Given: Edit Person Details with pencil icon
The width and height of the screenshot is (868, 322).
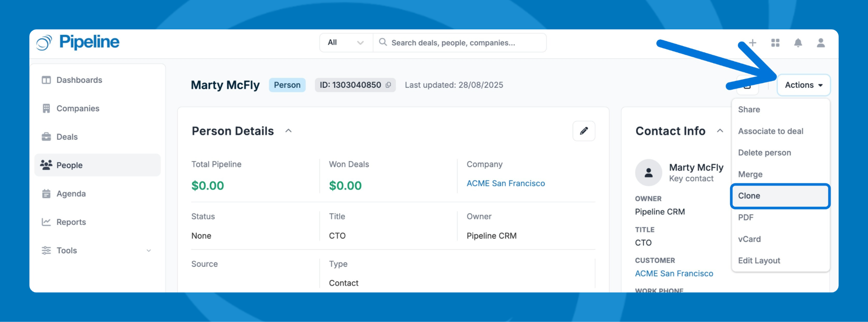Looking at the screenshot, I should tap(584, 131).
